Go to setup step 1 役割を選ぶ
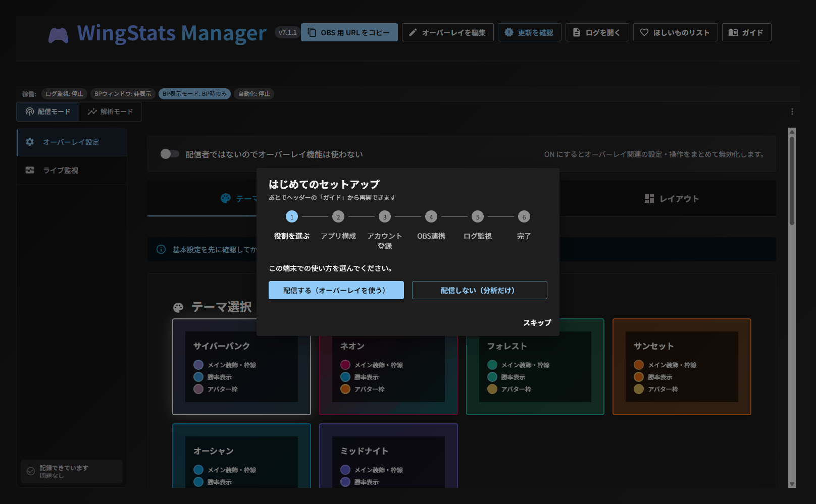This screenshot has width=816, height=504. pyautogui.click(x=292, y=226)
